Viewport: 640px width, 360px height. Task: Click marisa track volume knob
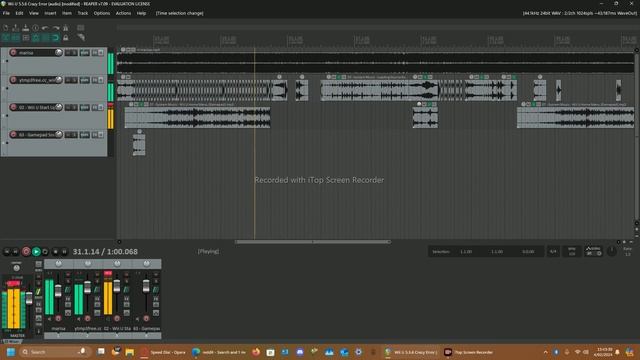(x=59, y=52)
